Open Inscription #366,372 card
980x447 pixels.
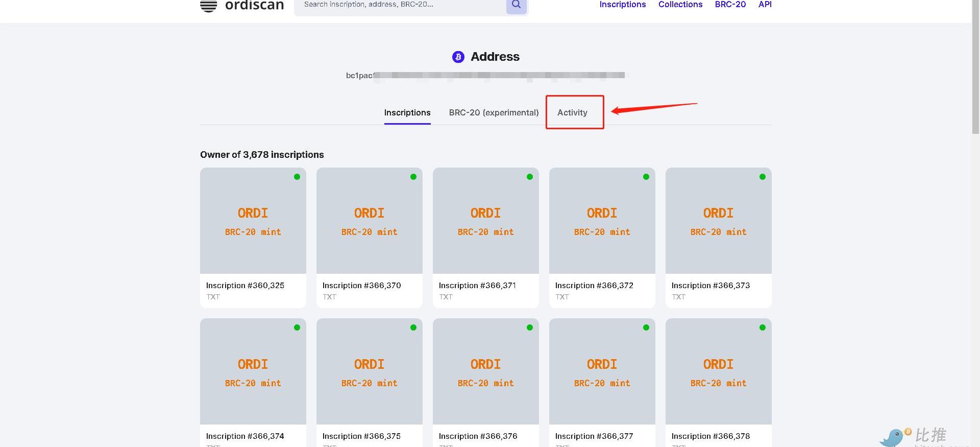click(x=602, y=238)
